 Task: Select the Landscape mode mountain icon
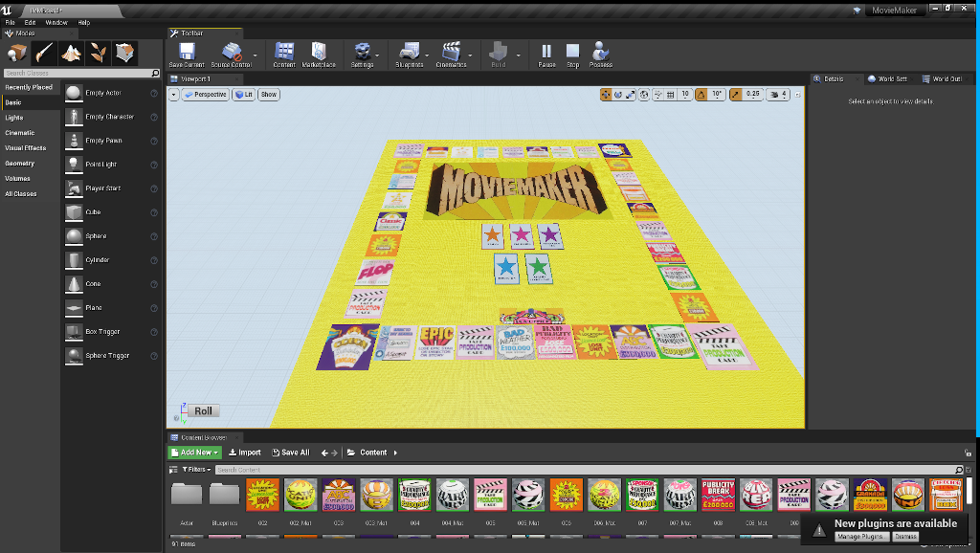71,54
